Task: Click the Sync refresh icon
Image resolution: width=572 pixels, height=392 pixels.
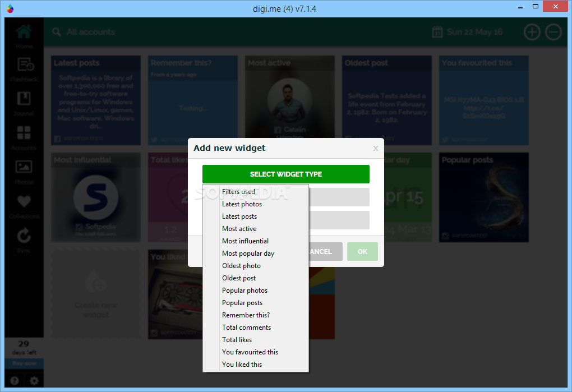Action: 24,236
